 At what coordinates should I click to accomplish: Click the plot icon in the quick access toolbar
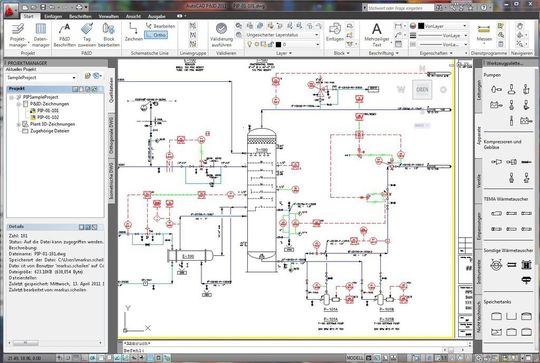79,7
